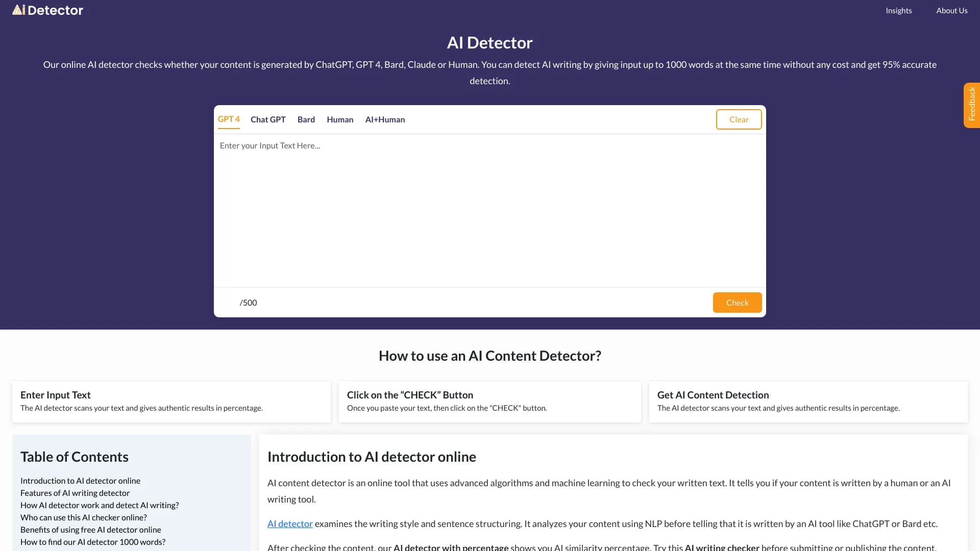Viewport: 980px width, 551px height.
Task: Open Who can use this AI checker online?
Action: coord(83,517)
